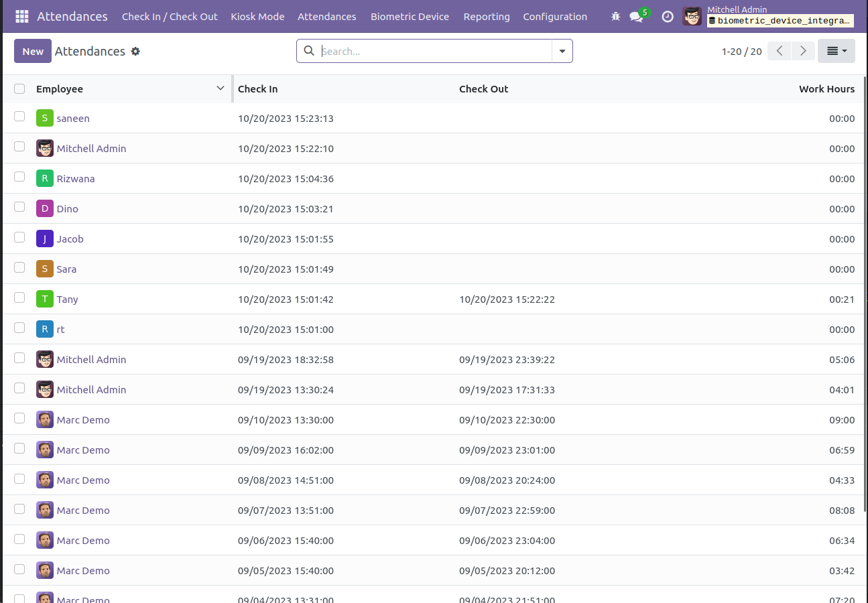
Task: Click Rizwana's green R avatar
Action: click(x=45, y=179)
